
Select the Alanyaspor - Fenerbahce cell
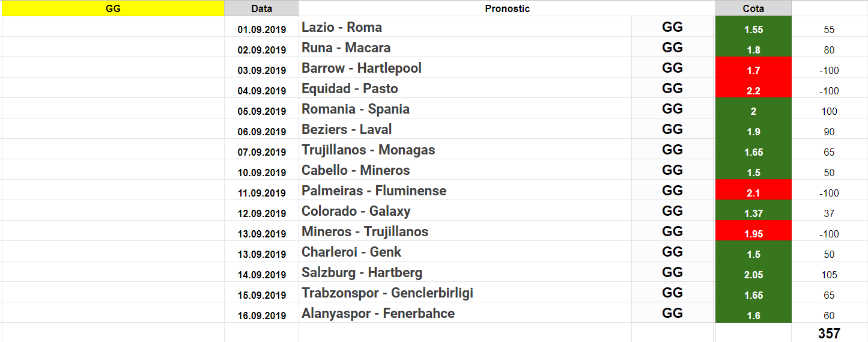point(465,313)
